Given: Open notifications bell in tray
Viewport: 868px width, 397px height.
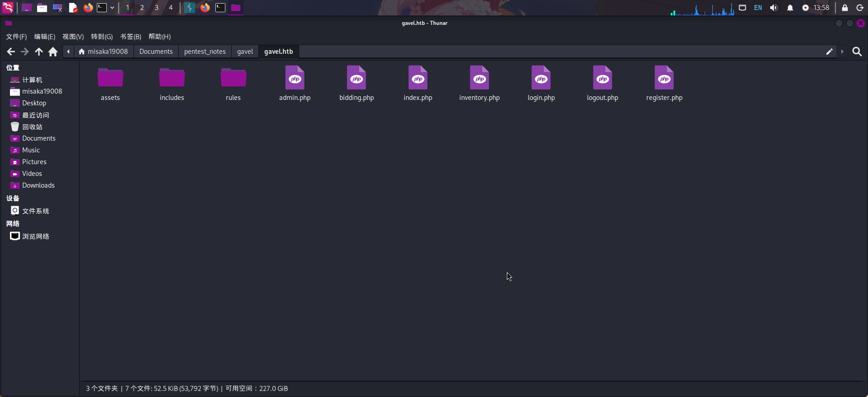Looking at the screenshot, I should click(790, 8).
